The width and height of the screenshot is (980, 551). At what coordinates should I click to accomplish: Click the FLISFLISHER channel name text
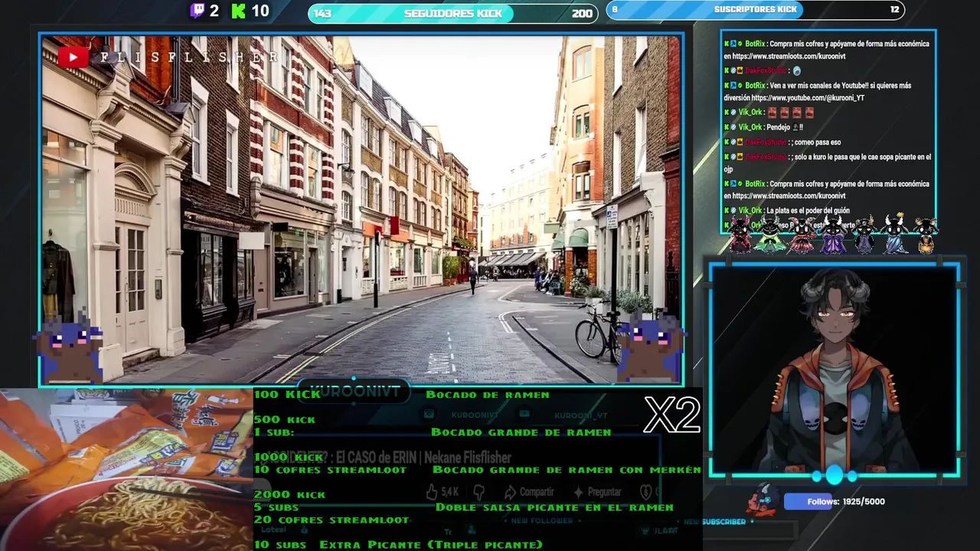pyautogui.click(x=189, y=57)
